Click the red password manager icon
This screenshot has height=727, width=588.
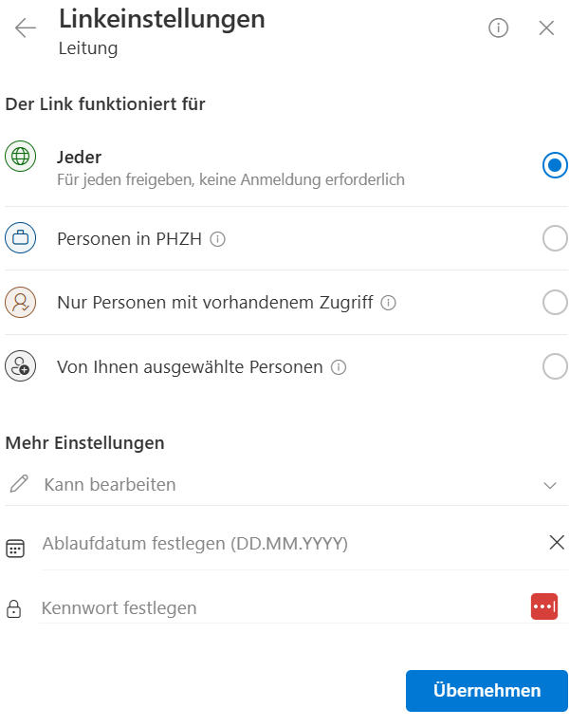tap(544, 606)
